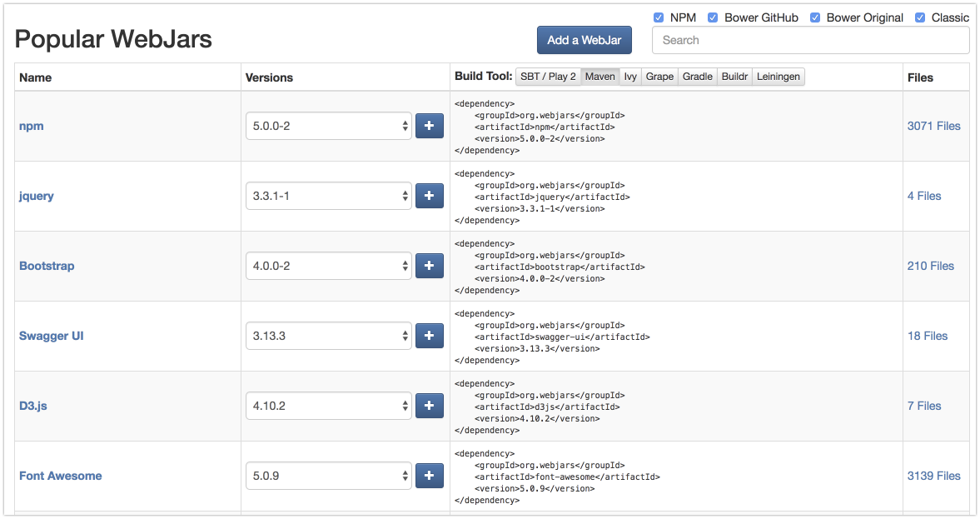The image size is (980, 519).
Task: Open the Font Awesome WebJar link
Action: (61, 476)
